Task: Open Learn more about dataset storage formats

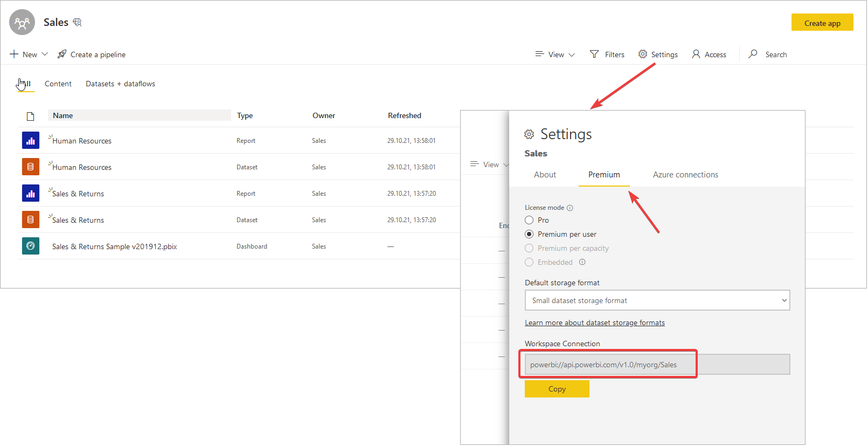Action: click(595, 323)
